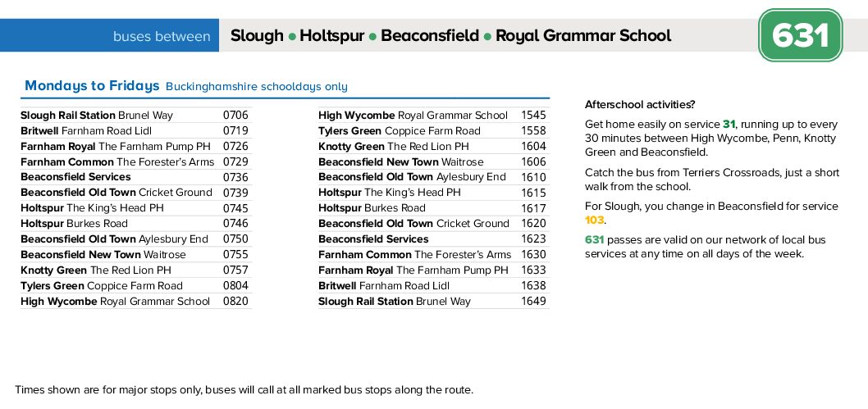Screen dimensions: 868x409
Task: Click Royal Grammar School in the header title
Action: click(583, 36)
